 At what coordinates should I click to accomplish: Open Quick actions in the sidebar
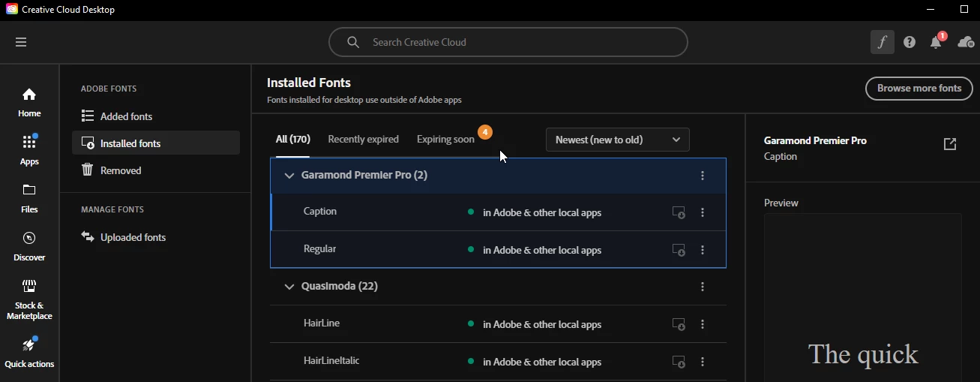(29, 353)
